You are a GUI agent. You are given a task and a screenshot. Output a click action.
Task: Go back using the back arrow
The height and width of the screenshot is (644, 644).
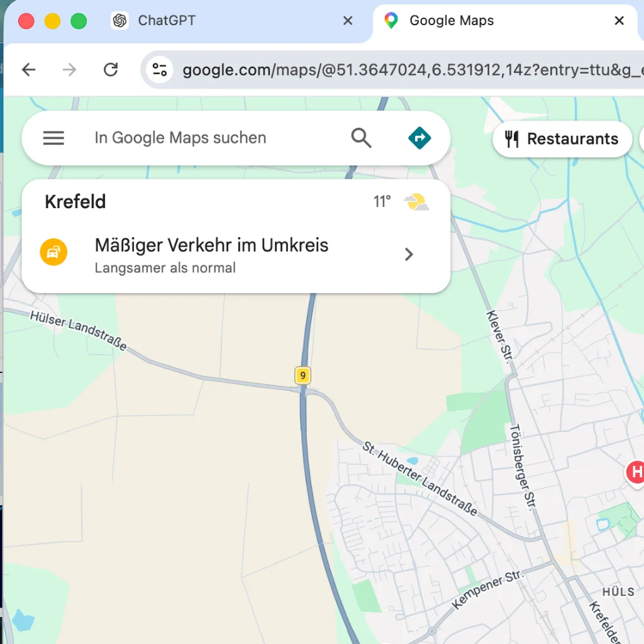(x=28, y=70)
